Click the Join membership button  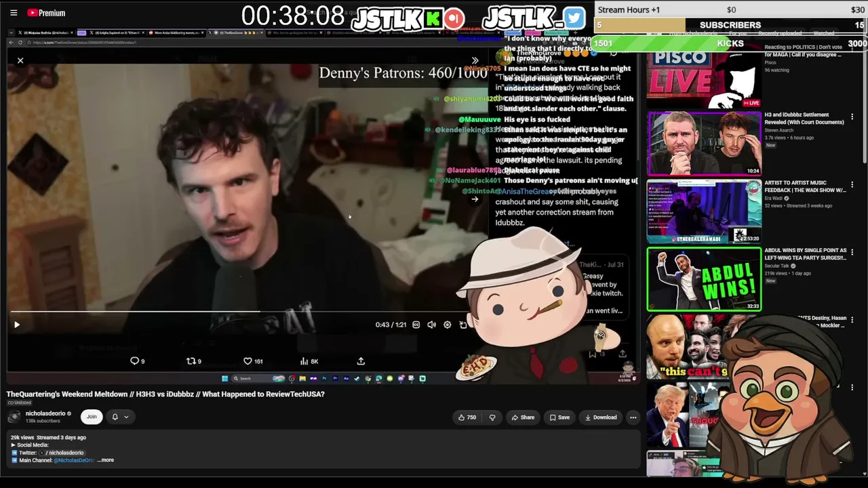92,417
